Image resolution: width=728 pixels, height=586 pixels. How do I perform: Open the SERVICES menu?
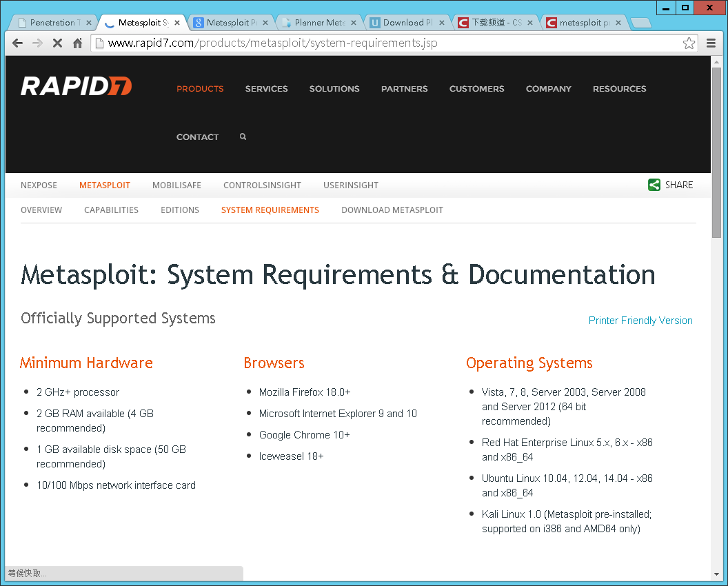(267, 89)
